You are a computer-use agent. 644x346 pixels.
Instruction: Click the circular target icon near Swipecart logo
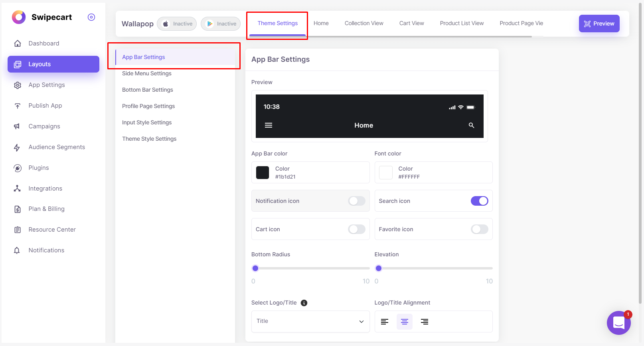pos(91,17)
